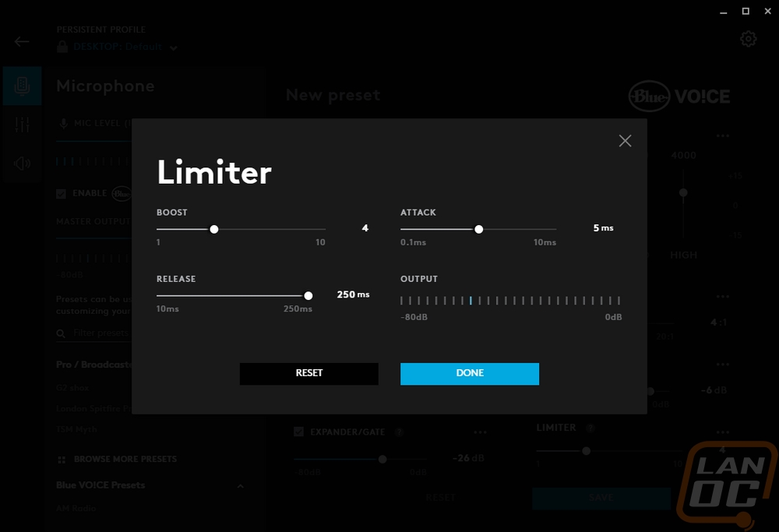Click the Expander/Gate threshold slider handle
779x532 pixels.
click(x=382, y=459)
